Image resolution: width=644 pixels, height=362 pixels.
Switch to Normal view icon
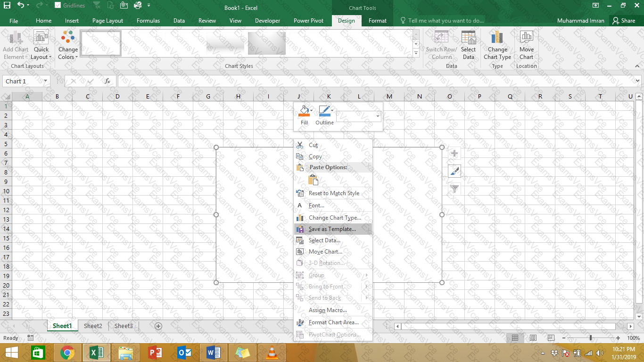[x=515, y=338]
